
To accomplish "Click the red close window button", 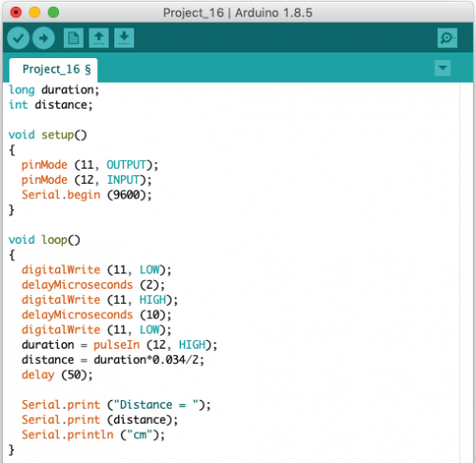I will (16, 12).
